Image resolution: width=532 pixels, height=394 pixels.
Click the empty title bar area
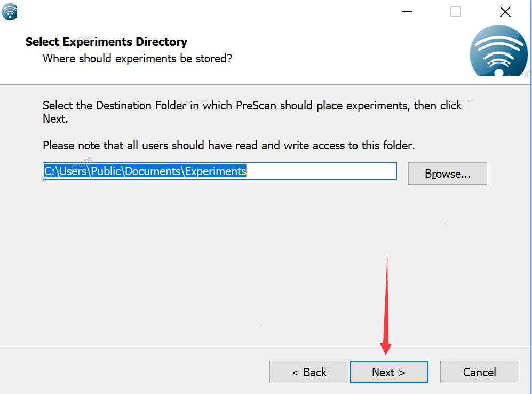point(213,12)
